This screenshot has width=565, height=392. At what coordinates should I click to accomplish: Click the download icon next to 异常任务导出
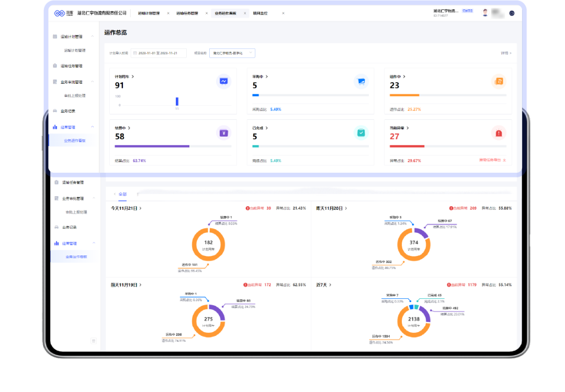pyautogui.click(x=504, y=160)
